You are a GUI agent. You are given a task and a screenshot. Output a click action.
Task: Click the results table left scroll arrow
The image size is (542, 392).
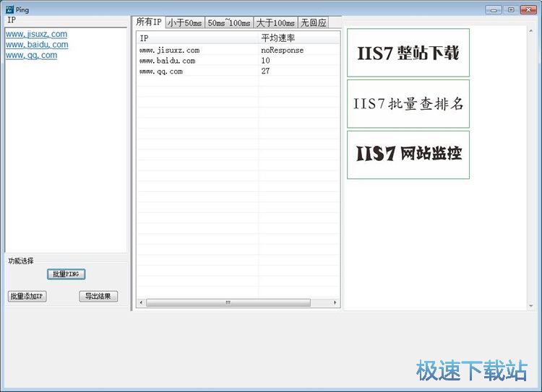point(141,302)
